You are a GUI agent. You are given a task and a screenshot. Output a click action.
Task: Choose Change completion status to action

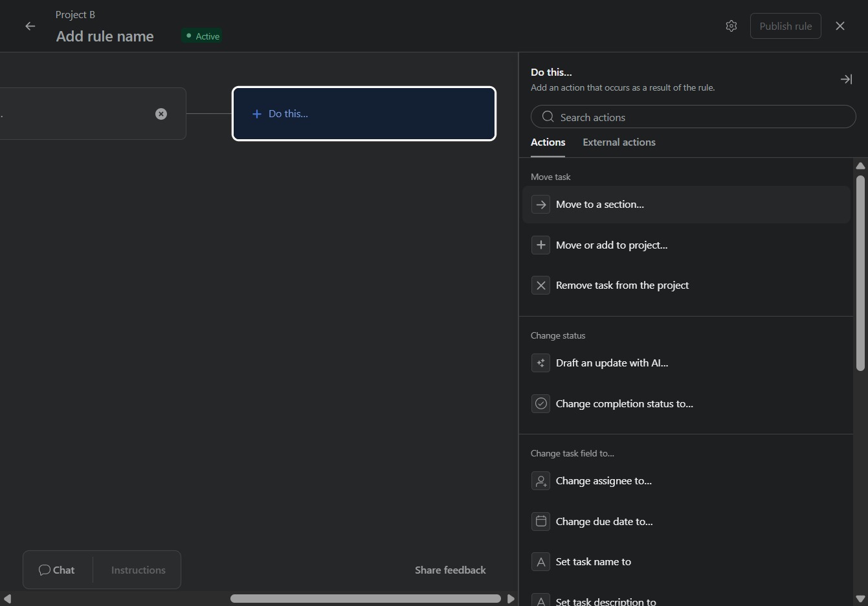coord(686,404)
